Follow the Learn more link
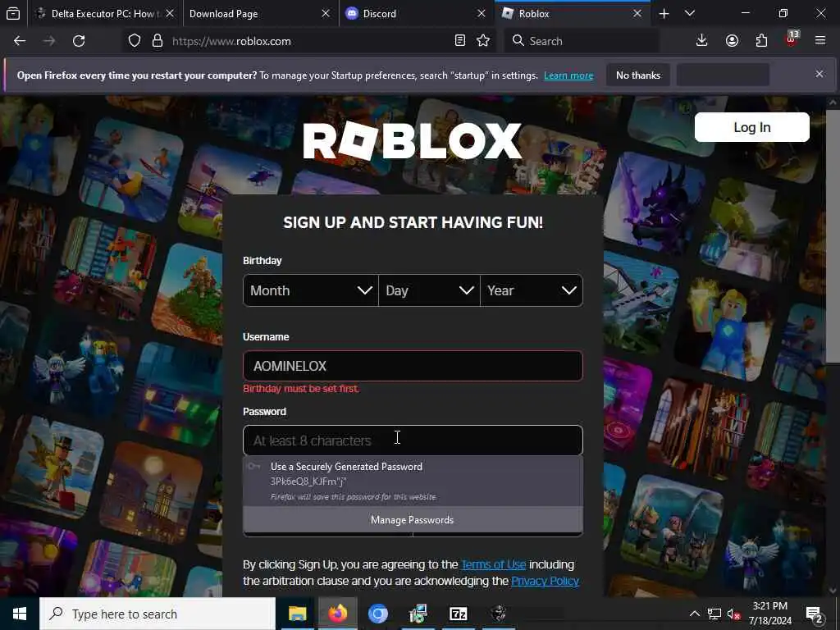Screen dimensions: 840x630 tap(568, 75)
